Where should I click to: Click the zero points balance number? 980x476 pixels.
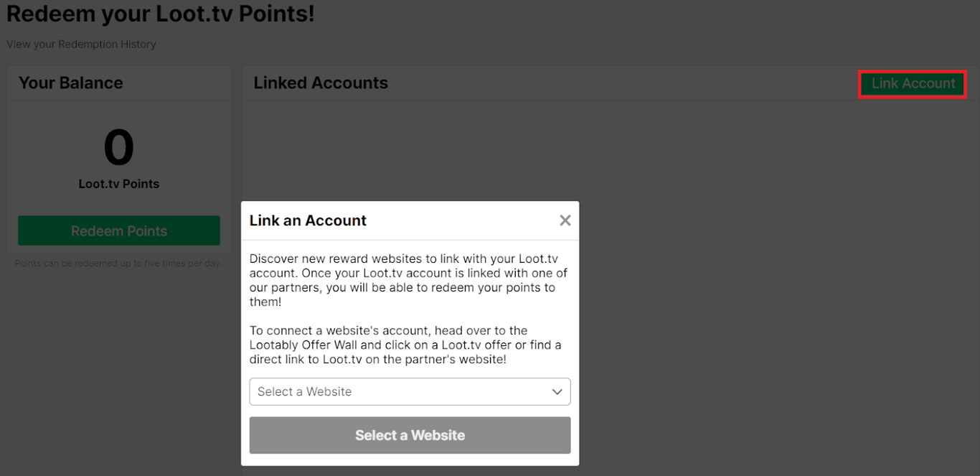(x=118, y=148)
